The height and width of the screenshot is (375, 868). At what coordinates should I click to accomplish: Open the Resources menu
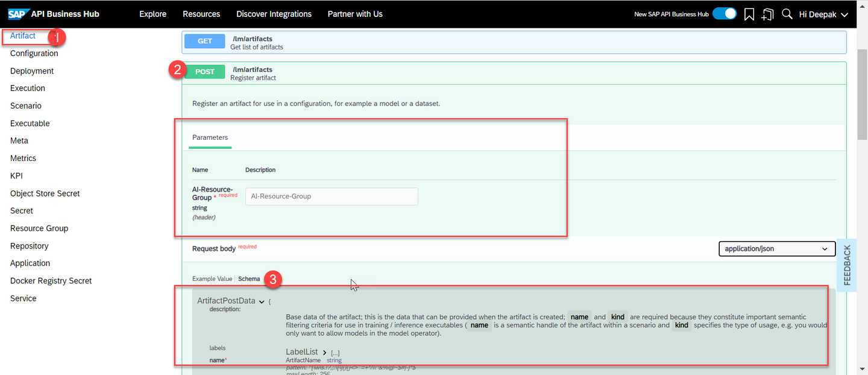tap(201, 14)
